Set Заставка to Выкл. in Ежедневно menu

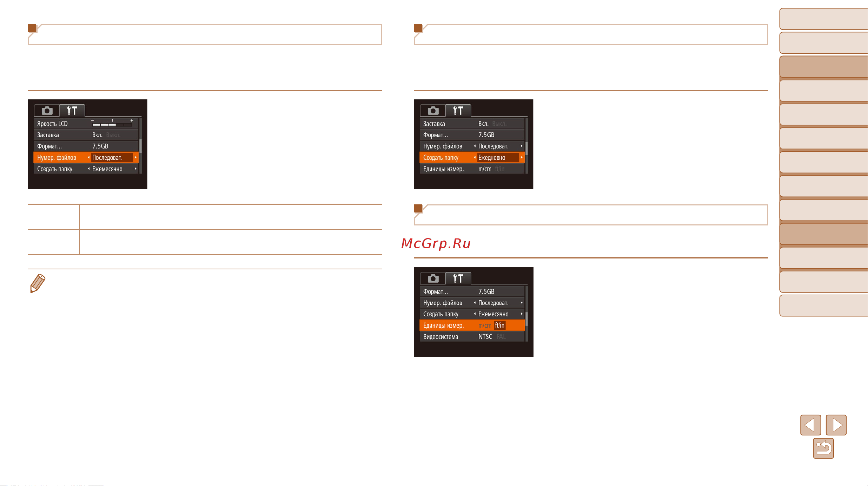499,124
